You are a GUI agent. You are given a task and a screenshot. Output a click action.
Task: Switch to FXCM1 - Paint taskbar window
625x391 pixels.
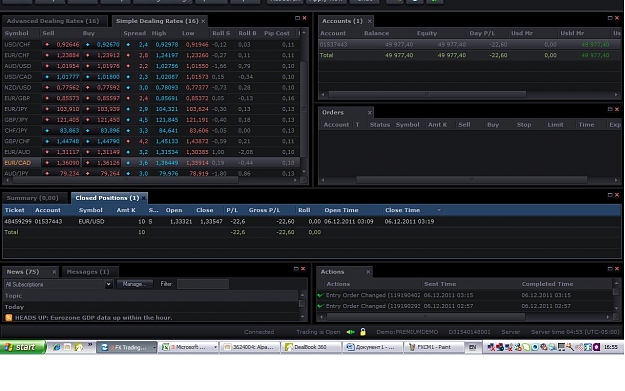point(434,347)
